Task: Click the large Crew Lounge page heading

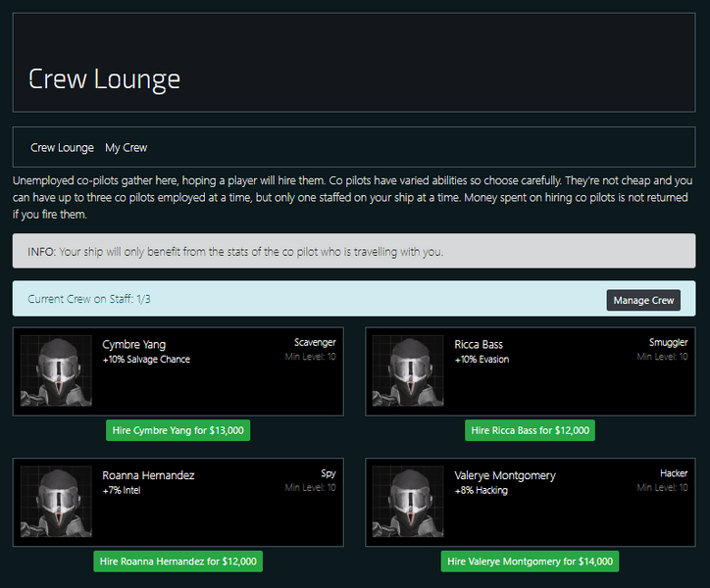Action: (x=105, y=78)
